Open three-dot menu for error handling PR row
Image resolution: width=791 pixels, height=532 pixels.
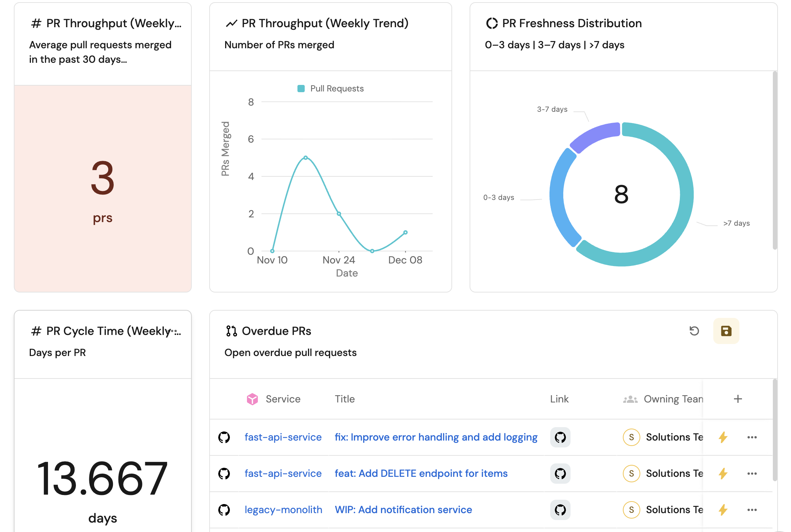click(752, 437)
